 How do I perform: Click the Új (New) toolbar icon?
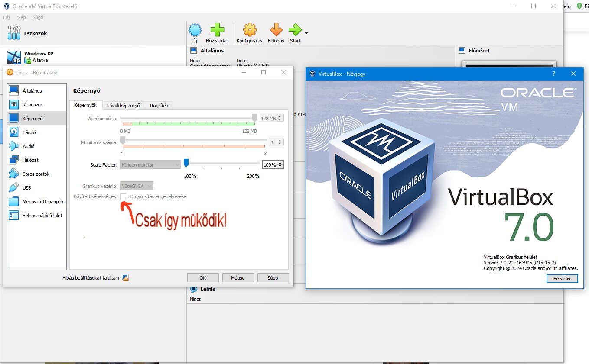(x=195, y=30)
